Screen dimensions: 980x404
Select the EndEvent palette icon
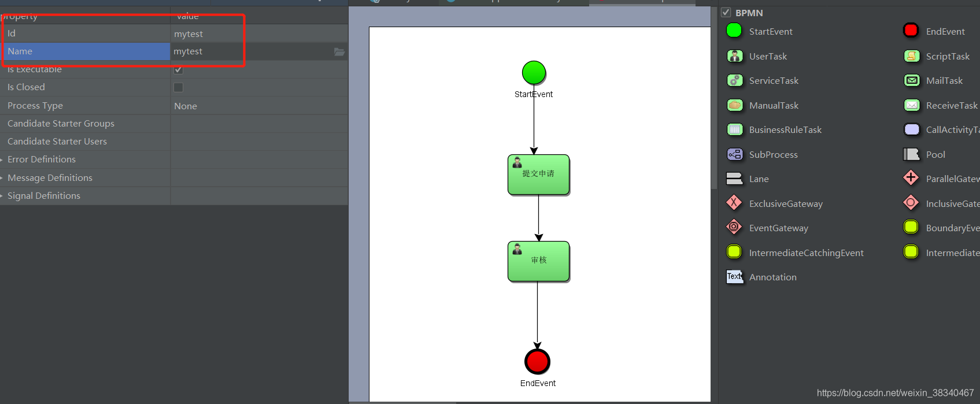(911, 31)
